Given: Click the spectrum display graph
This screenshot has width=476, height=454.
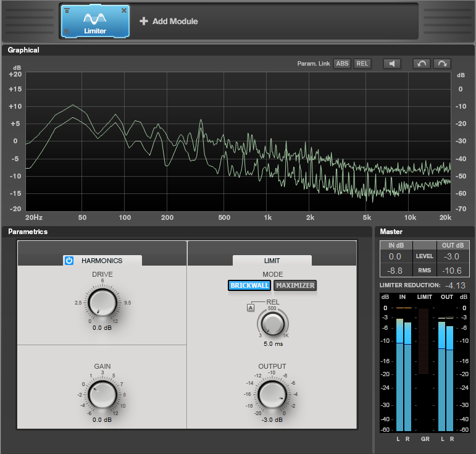Looking at the screenshot, I should click(x=238, y=141).
